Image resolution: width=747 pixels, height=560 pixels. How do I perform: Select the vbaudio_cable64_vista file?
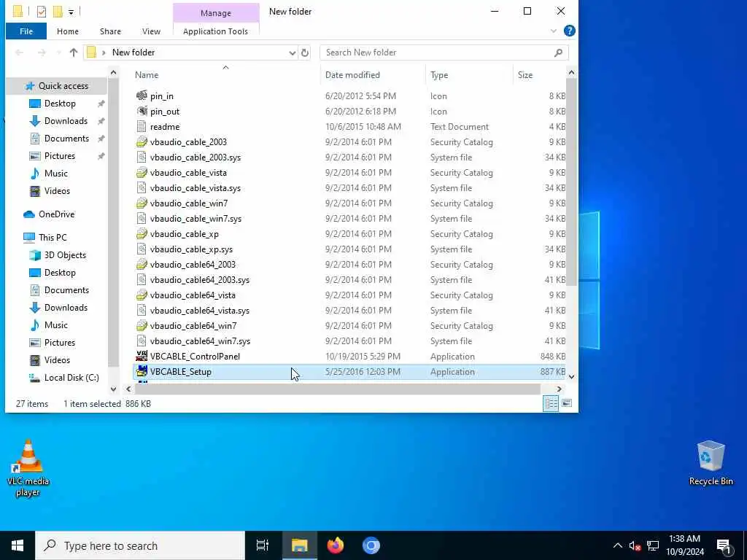(x=193, y=295)
